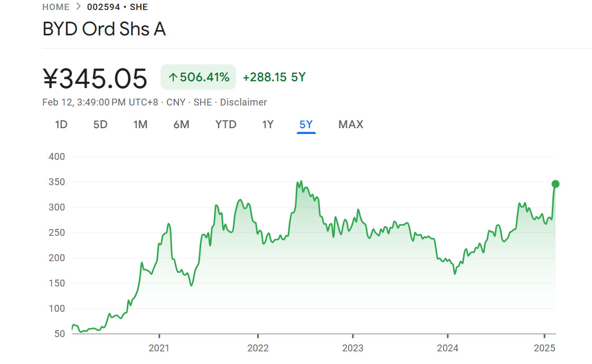592x364 pixels.
Task: Click the active 5Y range tab
Action: pyautogui.click(x=306, y=124)
